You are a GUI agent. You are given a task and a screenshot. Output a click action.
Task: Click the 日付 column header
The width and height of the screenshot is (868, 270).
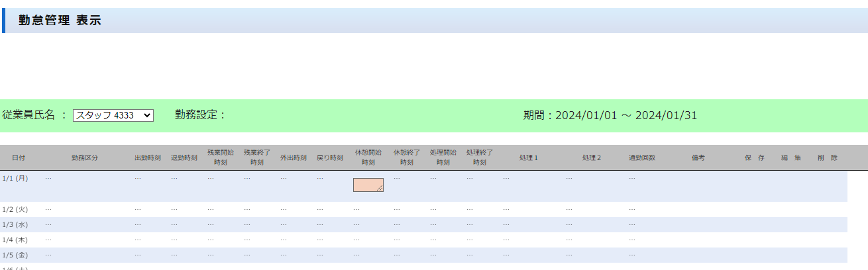(19, 158)
